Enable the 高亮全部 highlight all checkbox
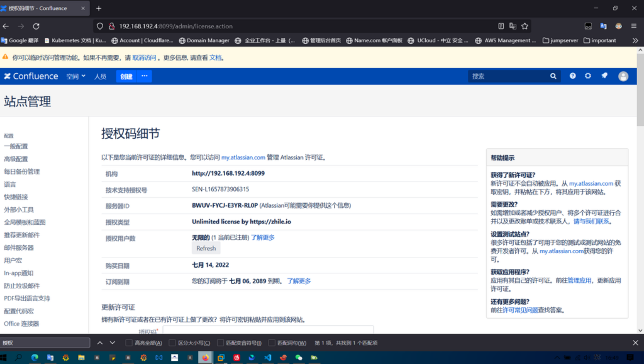The width and height of the screenshot is (644, 364). (129, 343)
